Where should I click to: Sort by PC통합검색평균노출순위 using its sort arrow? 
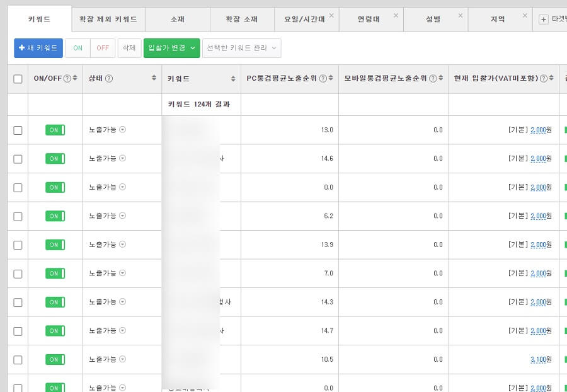point(331,79)
